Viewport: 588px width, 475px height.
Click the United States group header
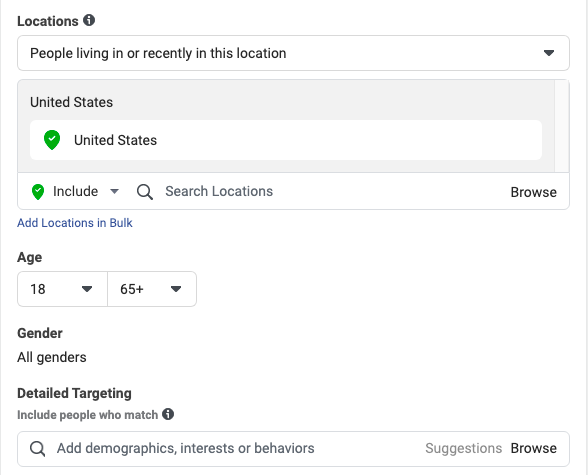pos(71,102)
